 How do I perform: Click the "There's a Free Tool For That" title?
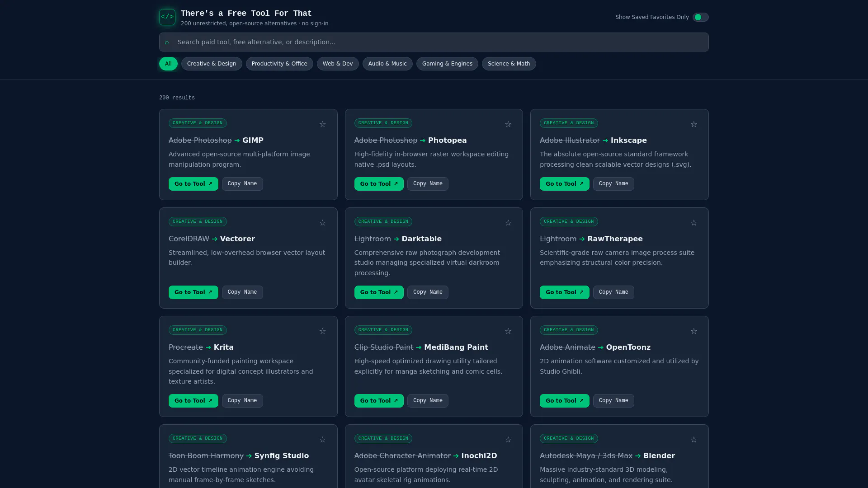[x=246, y=14]
